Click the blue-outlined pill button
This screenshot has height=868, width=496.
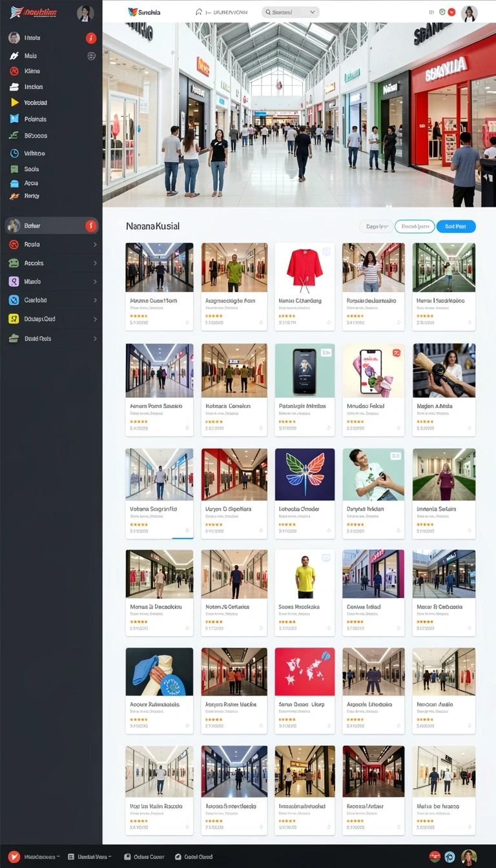tap(415, 226)
